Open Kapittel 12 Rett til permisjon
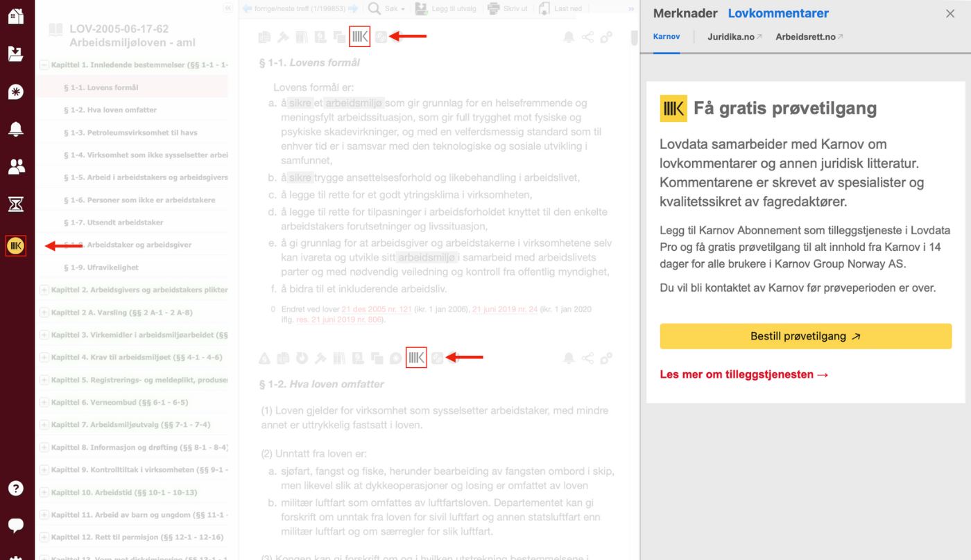 pyautogui.click(x=137, y=537)
